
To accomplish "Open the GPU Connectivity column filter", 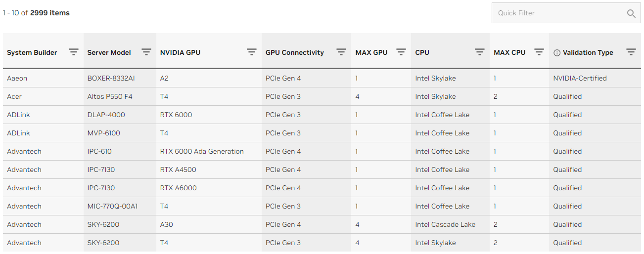I will tap(341, 52).
